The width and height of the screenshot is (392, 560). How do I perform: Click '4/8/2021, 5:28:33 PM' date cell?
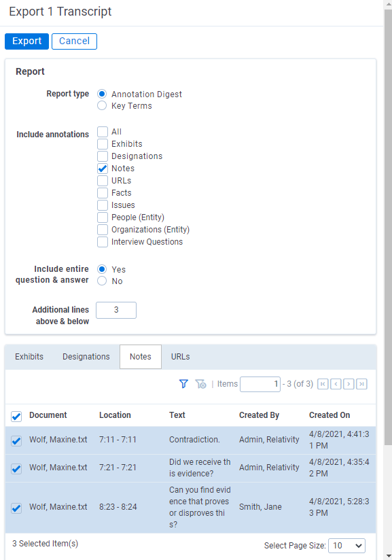(x=339, y=507)
